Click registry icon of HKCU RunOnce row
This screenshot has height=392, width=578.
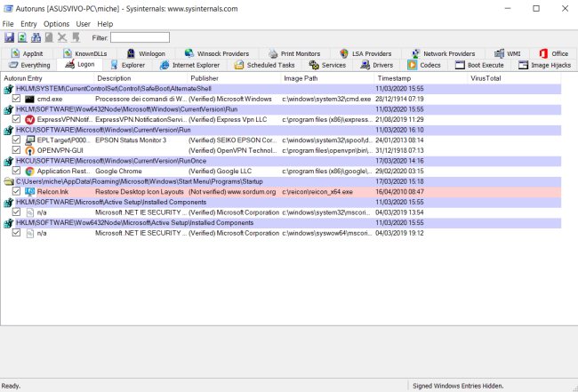(9, 161)
